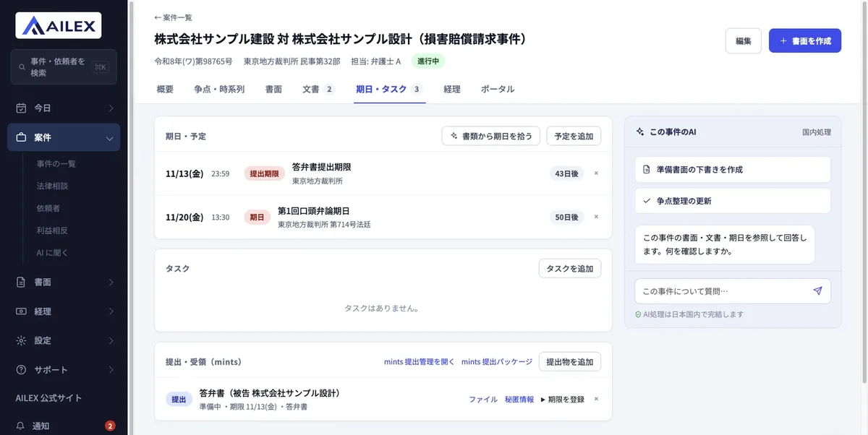The height and width of the screenshot is (435, 868).
Task: Open the 文書 tab
Action: pos(319,90)
